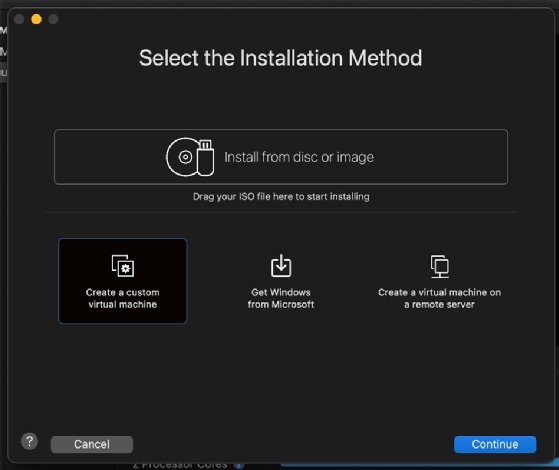Minimize the window with yellow button

(36, 19)
